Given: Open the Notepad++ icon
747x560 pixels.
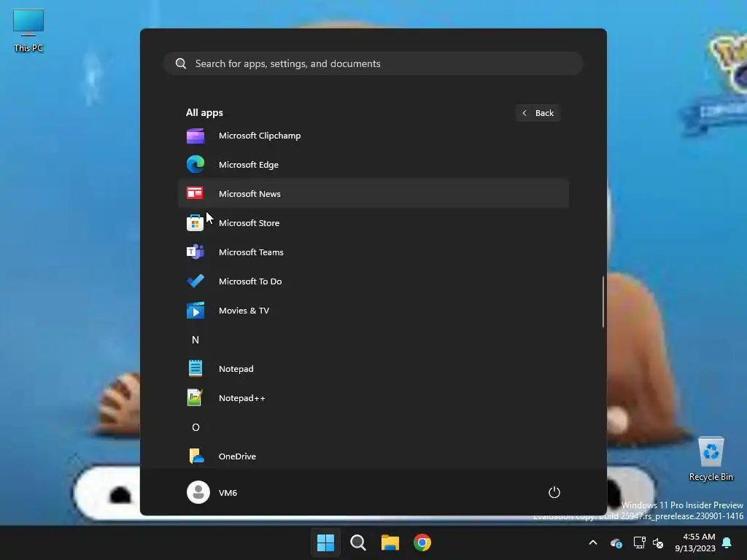Looking at the screenshot, I should click(x=196, y=397).
